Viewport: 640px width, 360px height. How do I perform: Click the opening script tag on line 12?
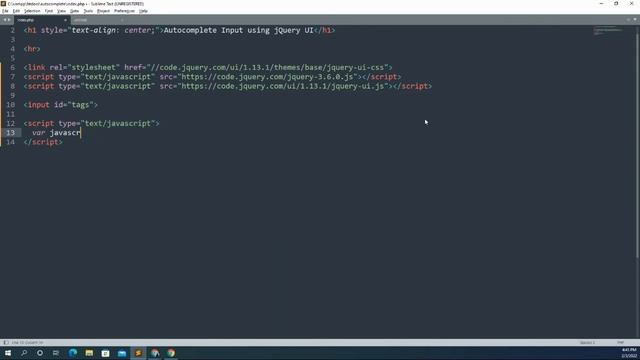click(91, 123)
